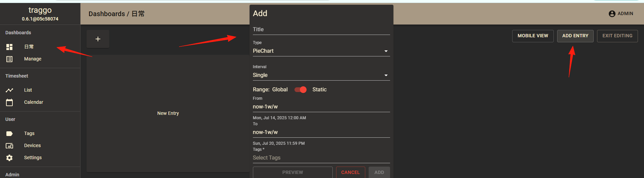Click the Select Tags input
This screenshot has width=644, height=178.
pyautogui.click(x=321, y=158)
